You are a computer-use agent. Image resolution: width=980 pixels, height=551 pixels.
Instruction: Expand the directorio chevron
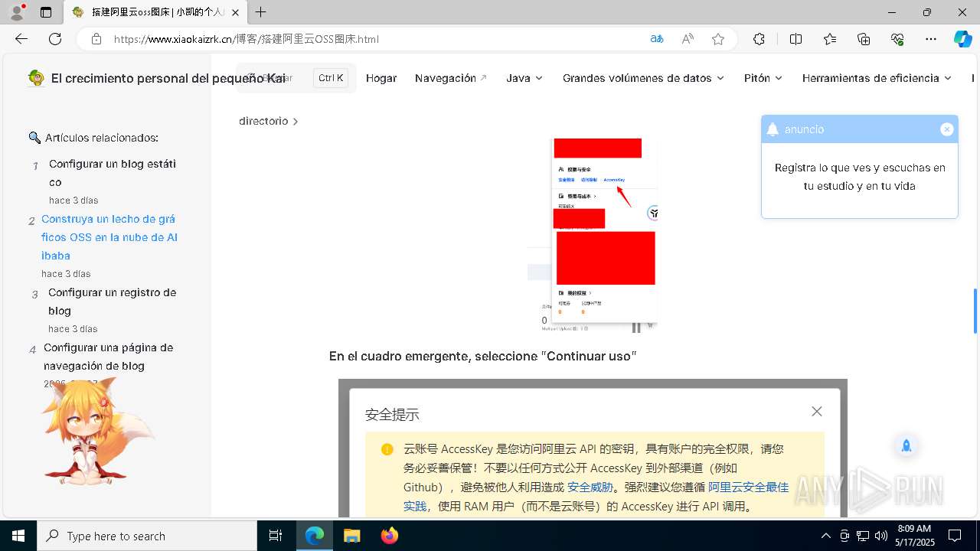296,122
